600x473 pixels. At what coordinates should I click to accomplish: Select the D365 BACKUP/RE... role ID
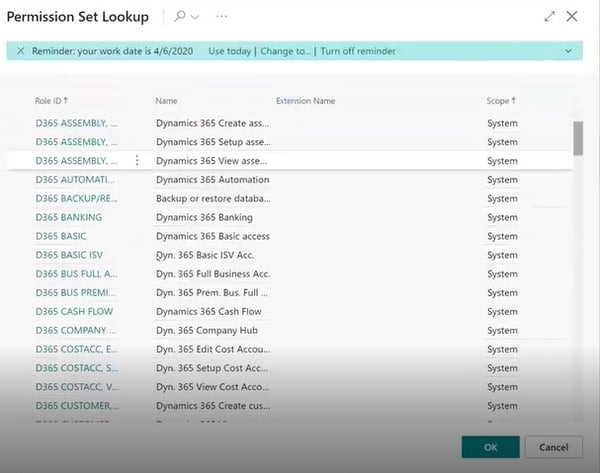(77, 198)
